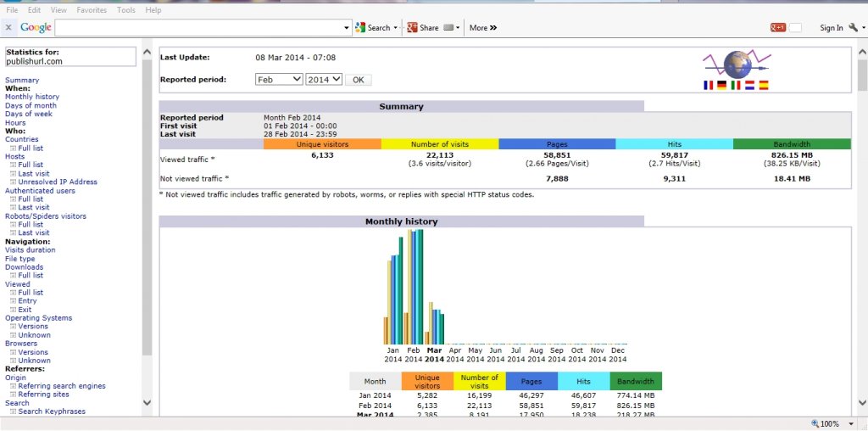Click icon beside Unresolved IP Address
Viewport: 868px width, 431px height.
coord(13,182)
